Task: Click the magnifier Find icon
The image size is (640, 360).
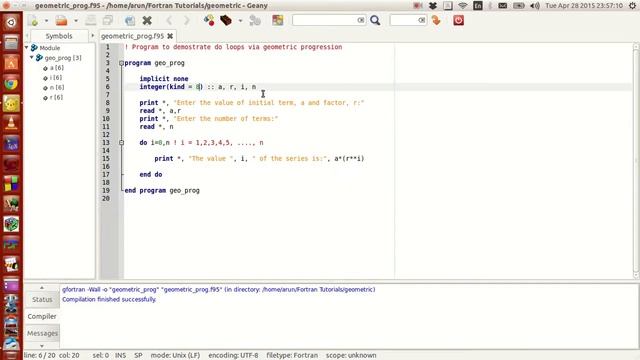Action: pyautogui.click(x=375, y=20)
